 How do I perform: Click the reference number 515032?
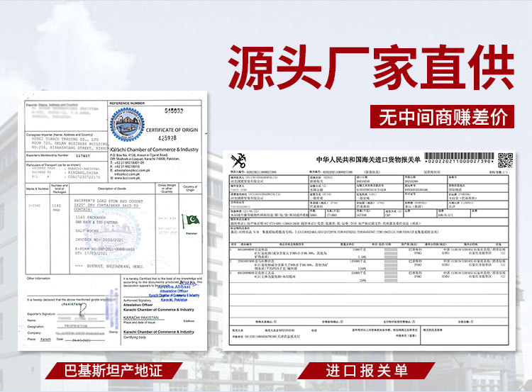[174, 111]
